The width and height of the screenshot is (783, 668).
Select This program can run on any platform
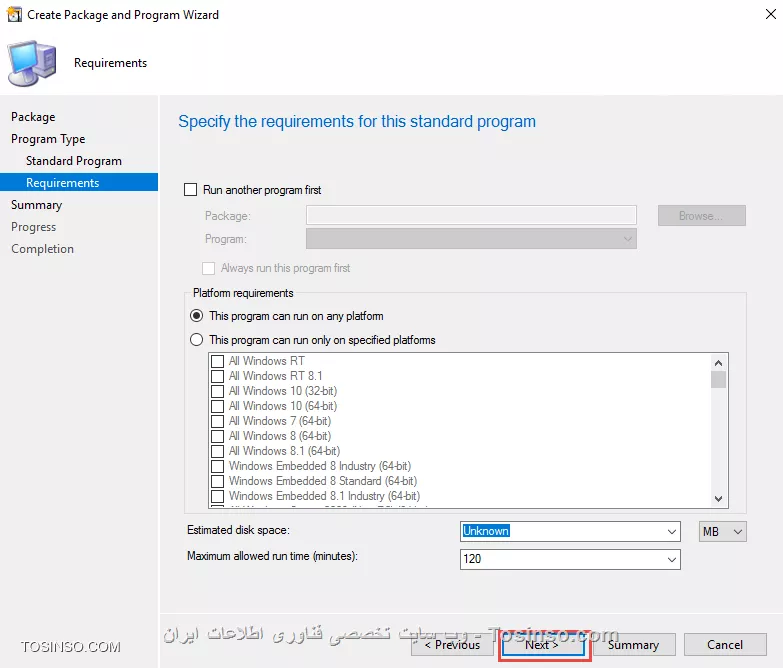point(196,316)
